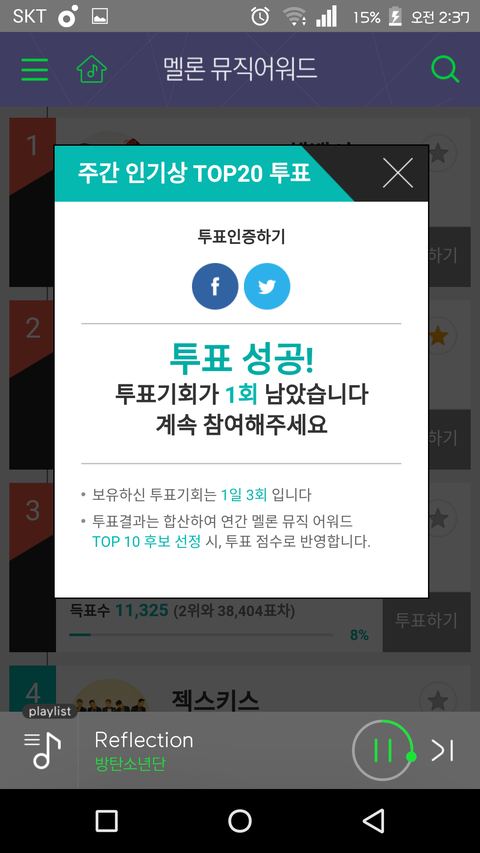Toggle favorite star for rank 3 artist
This screenshot has width=480, height=853.
(x=439, y=518)
